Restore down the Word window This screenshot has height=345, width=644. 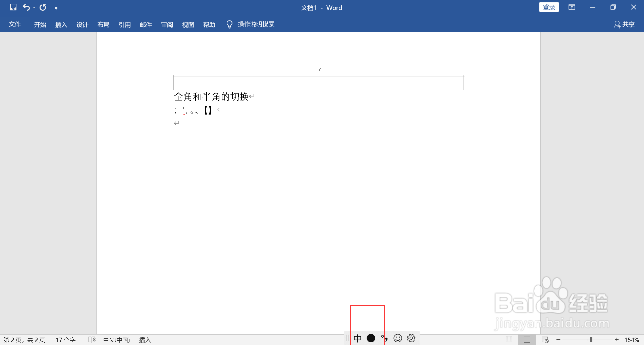click(613, 7)
